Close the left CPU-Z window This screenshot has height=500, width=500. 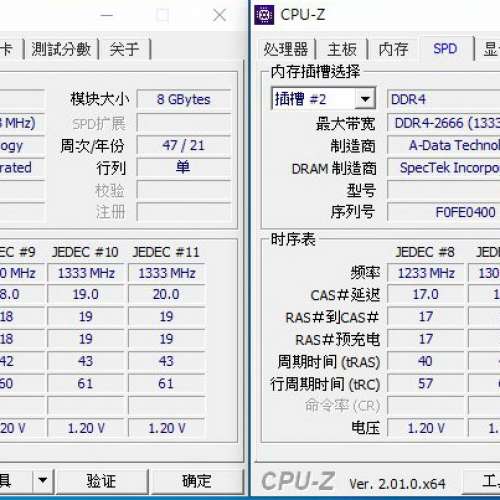pyautogui.click(x=220, y=15)
